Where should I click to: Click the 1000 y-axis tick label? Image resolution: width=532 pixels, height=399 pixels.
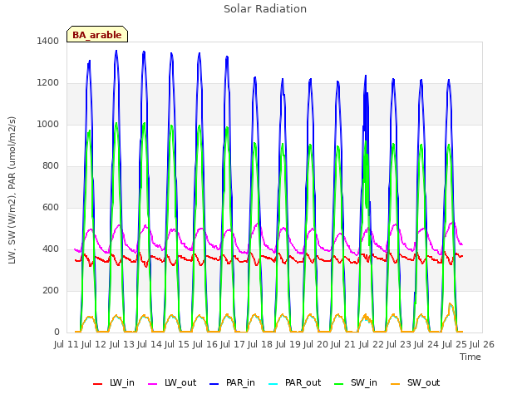click(x=48, y=125)
